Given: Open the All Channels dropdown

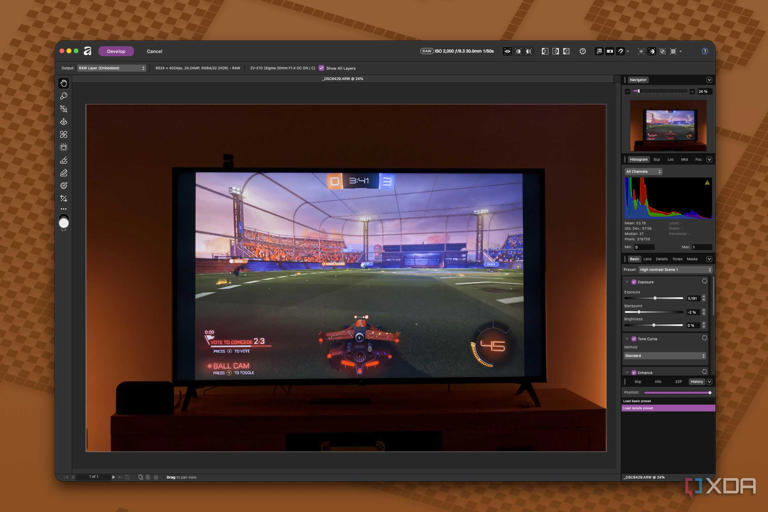Looking at the screenshot, I should (x=643, y=172).
